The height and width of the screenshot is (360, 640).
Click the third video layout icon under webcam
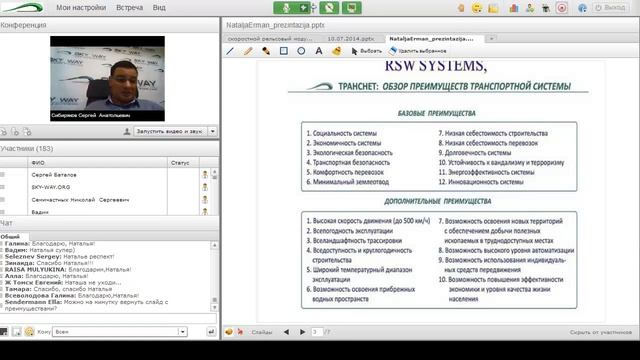point(27,132)
